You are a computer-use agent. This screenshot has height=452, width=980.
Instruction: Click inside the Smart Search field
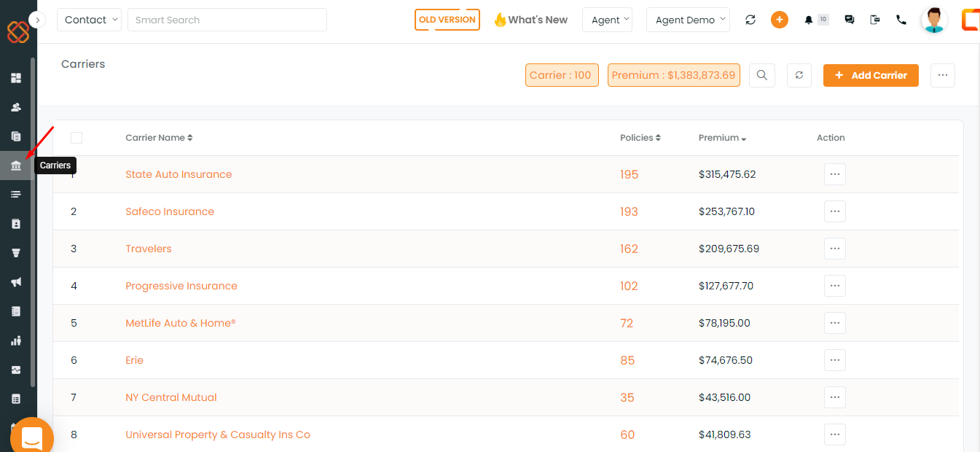point(227,20)
